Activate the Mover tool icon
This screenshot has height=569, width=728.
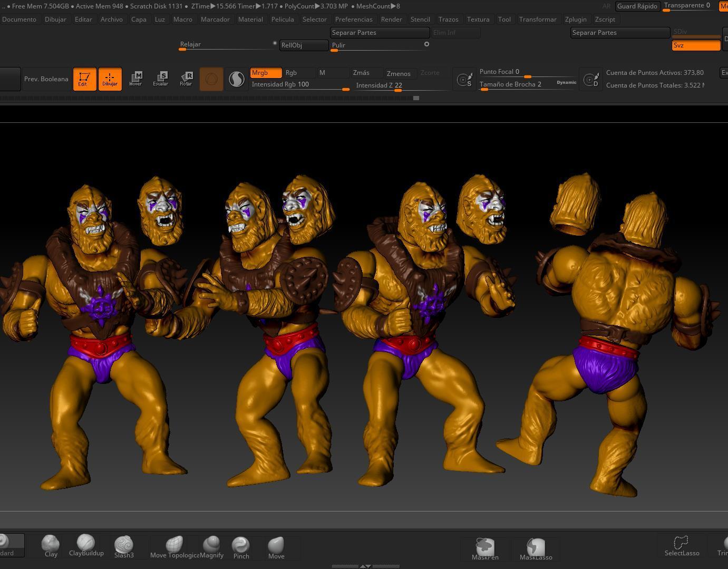point(136,79)
